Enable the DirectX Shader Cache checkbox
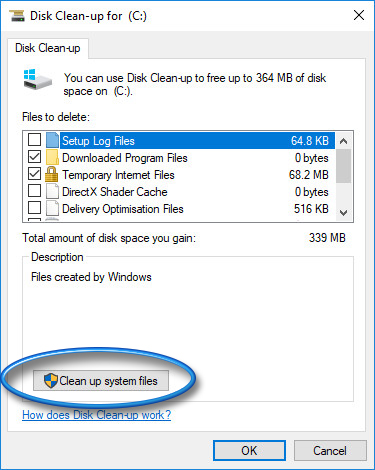This screenshot has width=375, height=470. (x=34, y=191)
